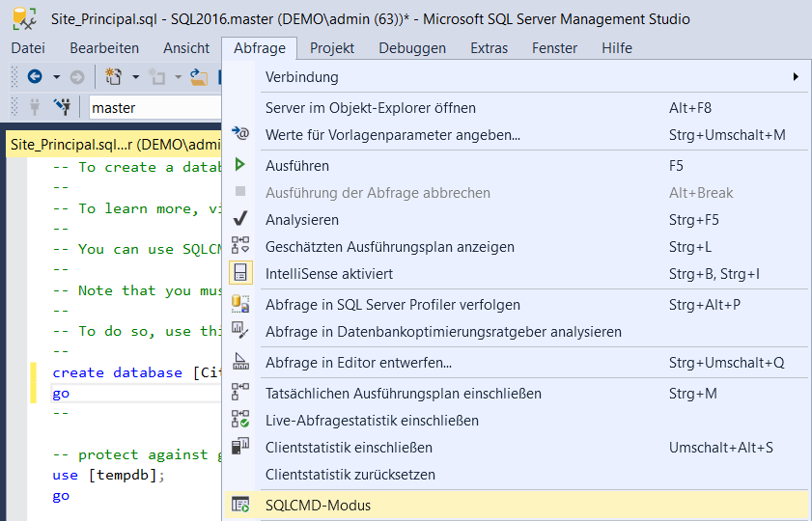Click the change connection plug icon
The width and height of the screenshot is (812, 521).
[x=62, y=107]
